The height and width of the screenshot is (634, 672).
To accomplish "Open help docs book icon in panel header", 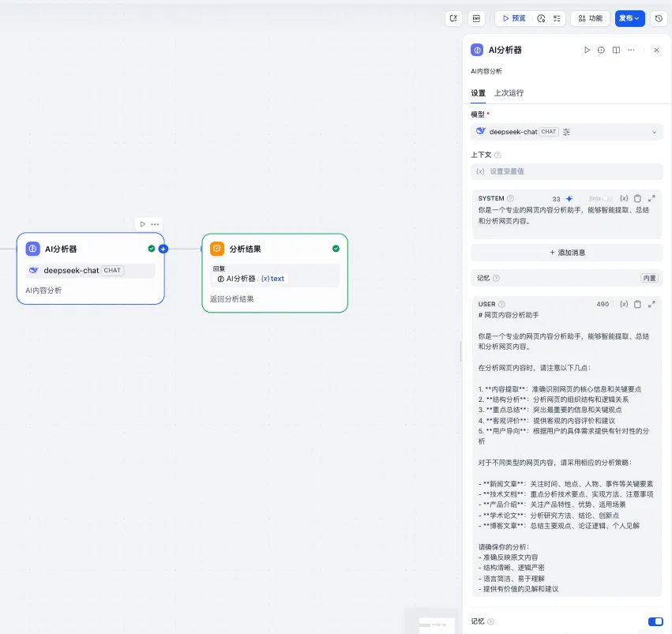I will pos(616,50).
